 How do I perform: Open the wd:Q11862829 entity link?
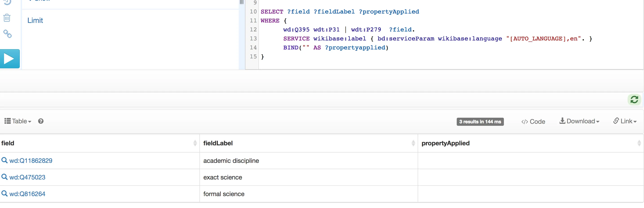[x=31, y=161]
